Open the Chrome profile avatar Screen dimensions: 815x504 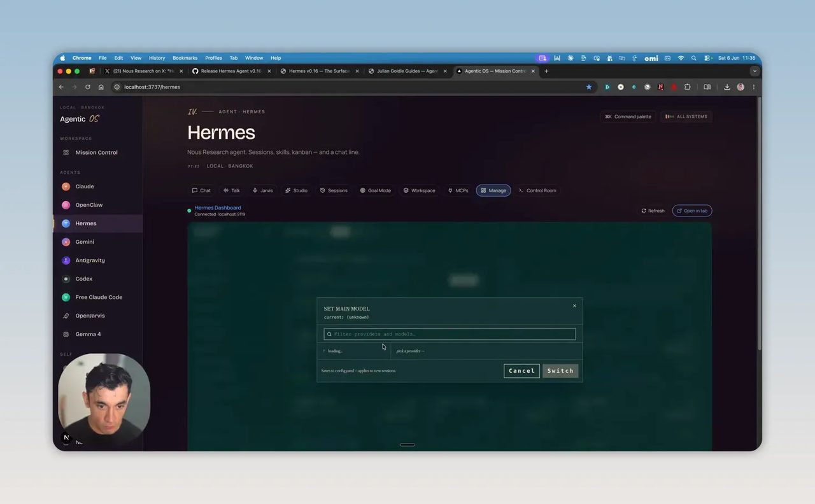click(741, 87)
